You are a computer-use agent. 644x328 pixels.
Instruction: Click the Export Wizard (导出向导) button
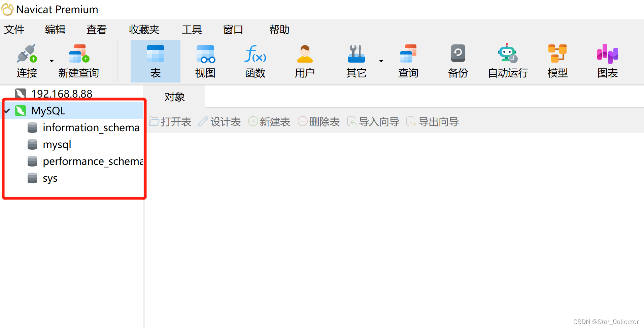tap(433, 121)
